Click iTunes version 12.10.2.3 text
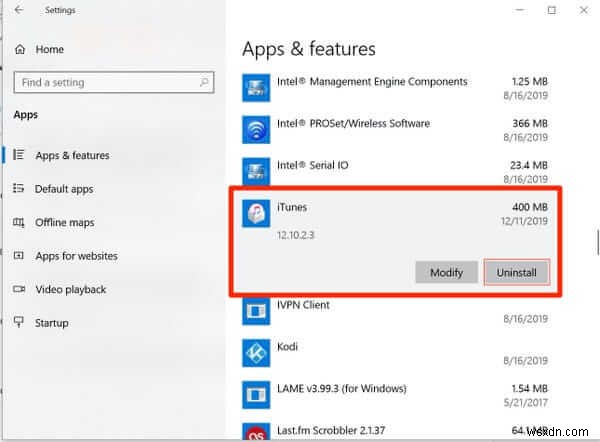Image resolution: width=600 pixels, height=442 pixels. (295, 235)
